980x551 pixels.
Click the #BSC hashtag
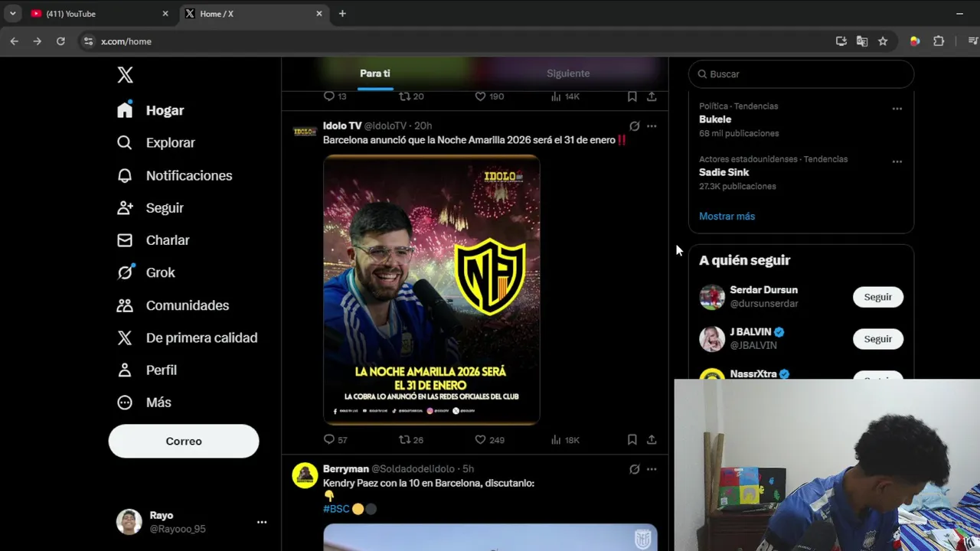coord(336,509)
